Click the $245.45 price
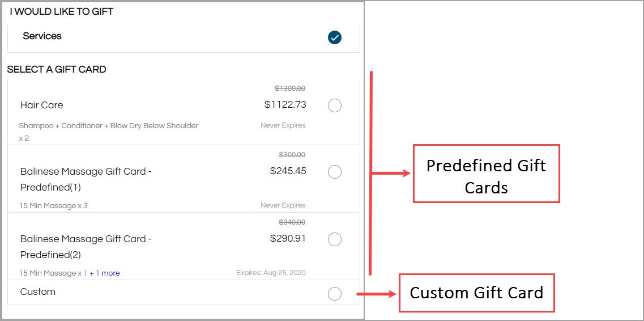 288,171
